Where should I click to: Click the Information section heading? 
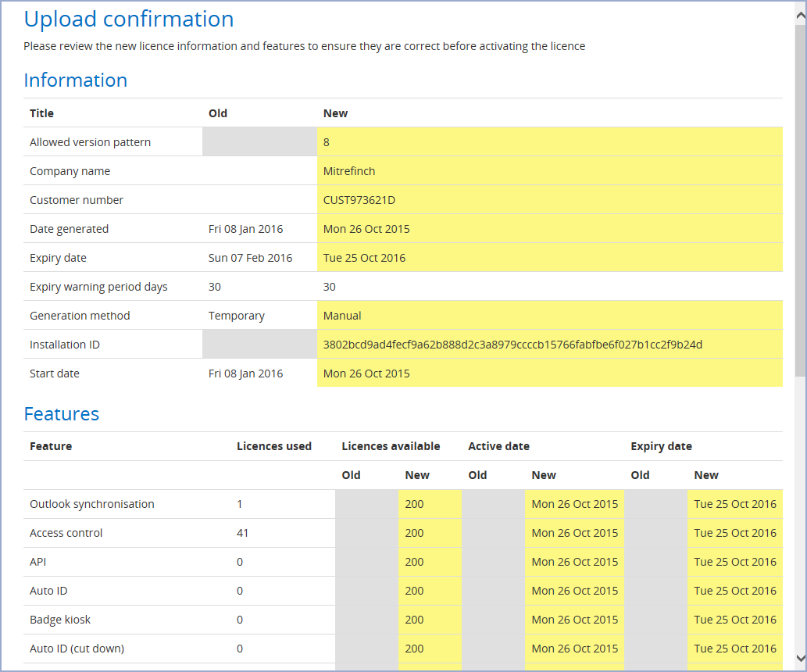pyautogui.click(x=76, y=80)
